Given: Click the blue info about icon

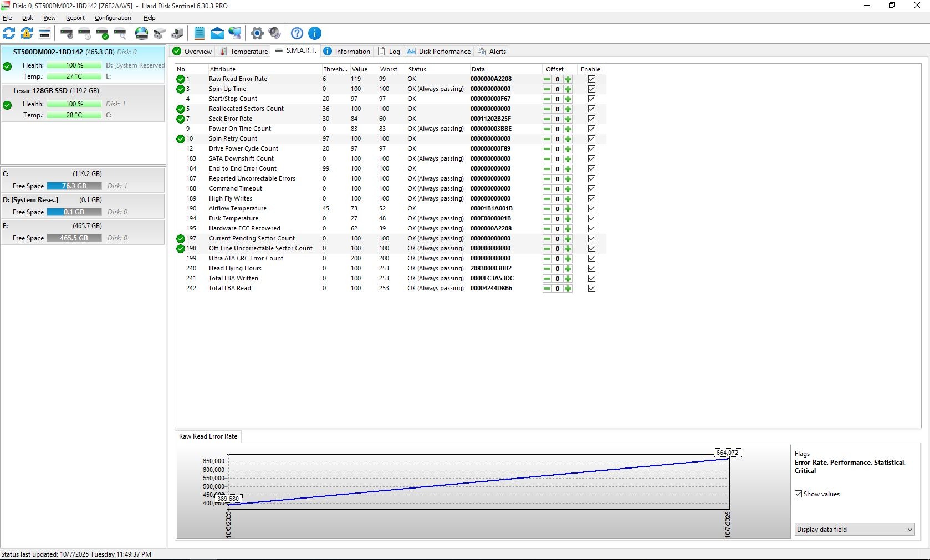Looking at the screenshot, I should 315,33.
